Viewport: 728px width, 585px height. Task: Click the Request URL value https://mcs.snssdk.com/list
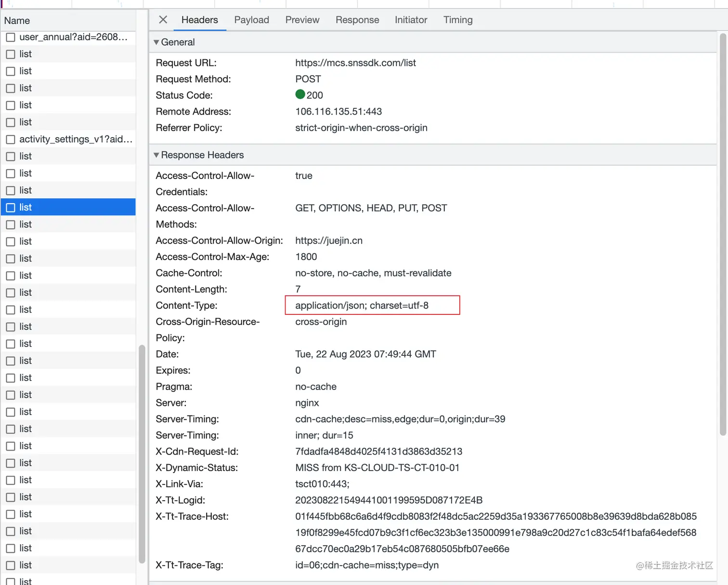355,63
